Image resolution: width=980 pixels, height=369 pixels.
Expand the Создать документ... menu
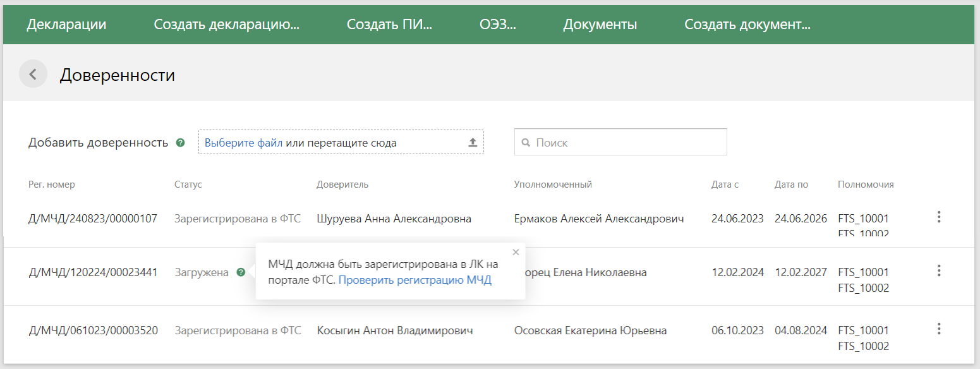747,25
